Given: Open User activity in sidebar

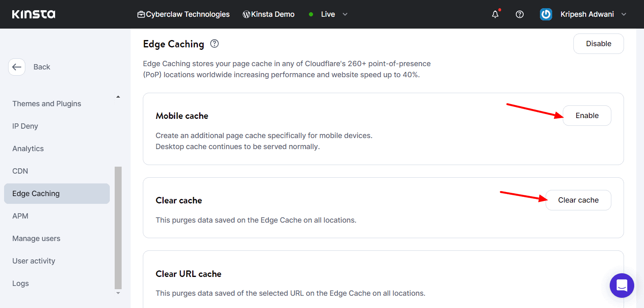Looking at the screenshot, I should click(x=33, y=261).
